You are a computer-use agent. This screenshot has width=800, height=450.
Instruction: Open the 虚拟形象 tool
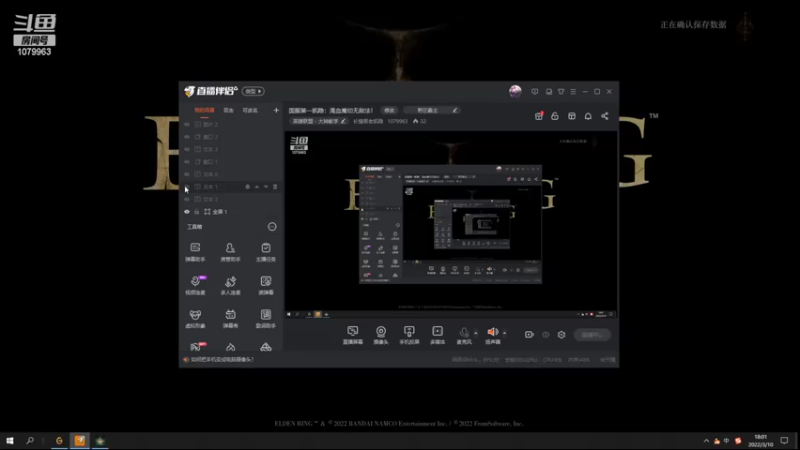click(195, 318)
